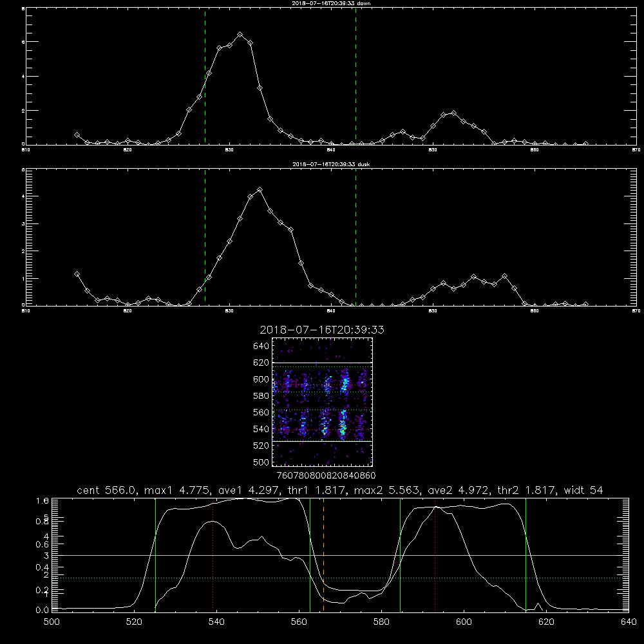Click the '540' label on bottom plot x-axis
The height and width of the screenshot is (644, 644).
216,622
